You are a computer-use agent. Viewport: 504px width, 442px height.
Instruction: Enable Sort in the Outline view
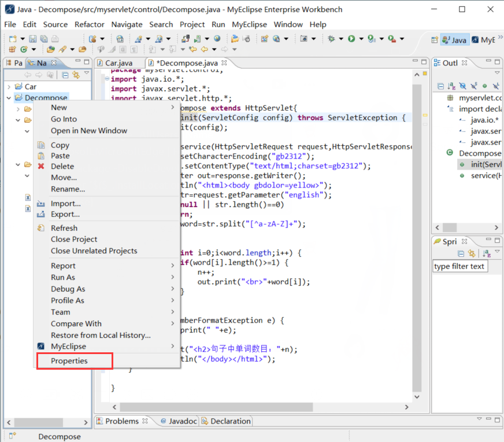tap(451, 86)
